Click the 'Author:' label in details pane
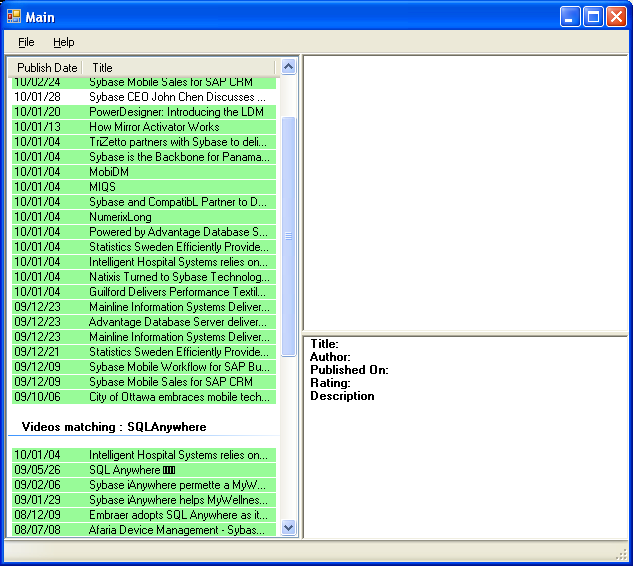Image resolution: width=633 pixels, height=566 pixels. 330,357
